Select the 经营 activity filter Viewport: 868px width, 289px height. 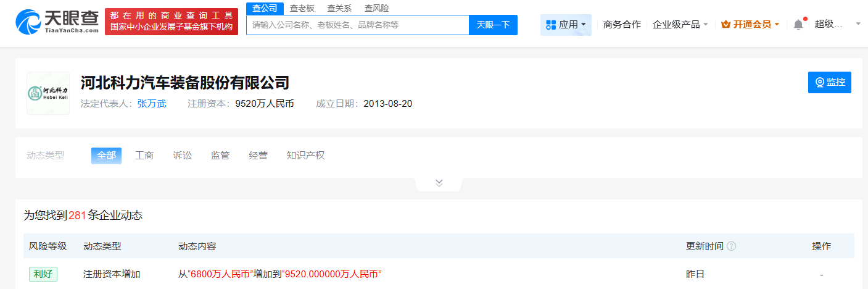point(258,156)
